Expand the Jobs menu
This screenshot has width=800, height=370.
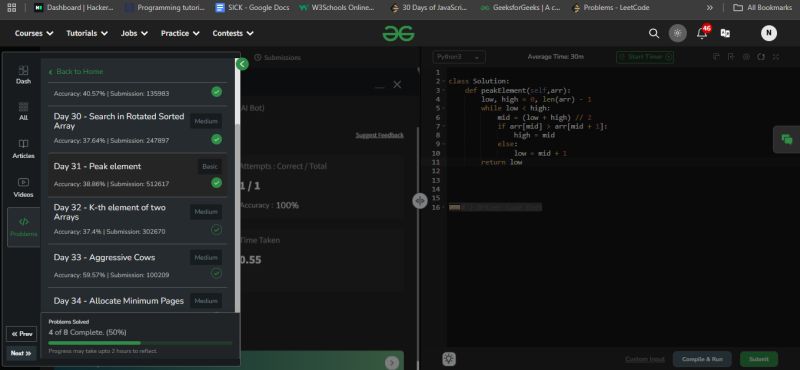click(134, 33)
